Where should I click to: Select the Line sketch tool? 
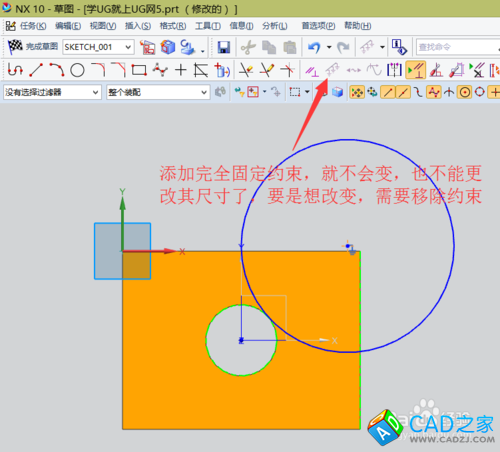pyautogui.click(x=36, y=70)
